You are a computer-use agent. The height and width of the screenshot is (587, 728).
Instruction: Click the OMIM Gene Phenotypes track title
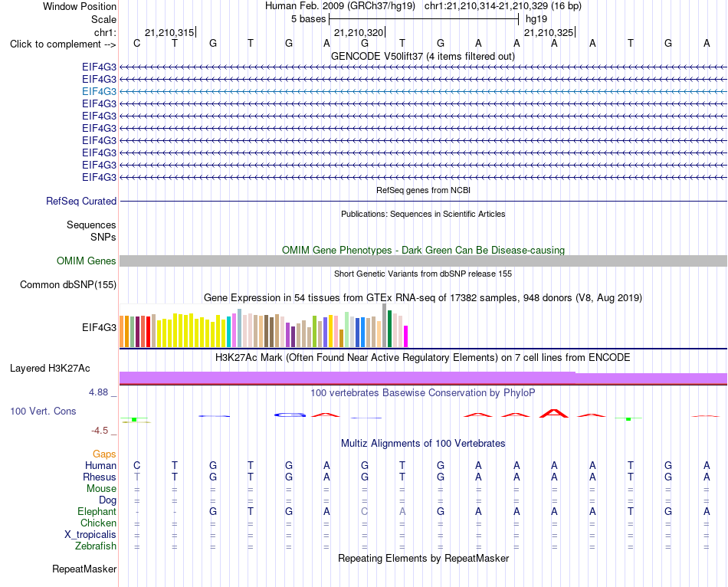pyautogui.click(x=423, y=251)
